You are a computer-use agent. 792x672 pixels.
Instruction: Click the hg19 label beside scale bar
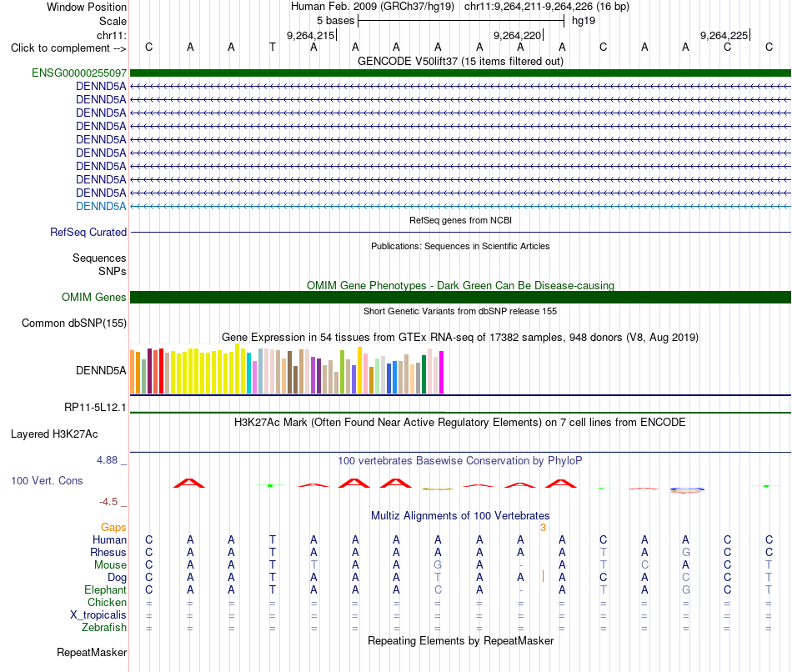584,21
